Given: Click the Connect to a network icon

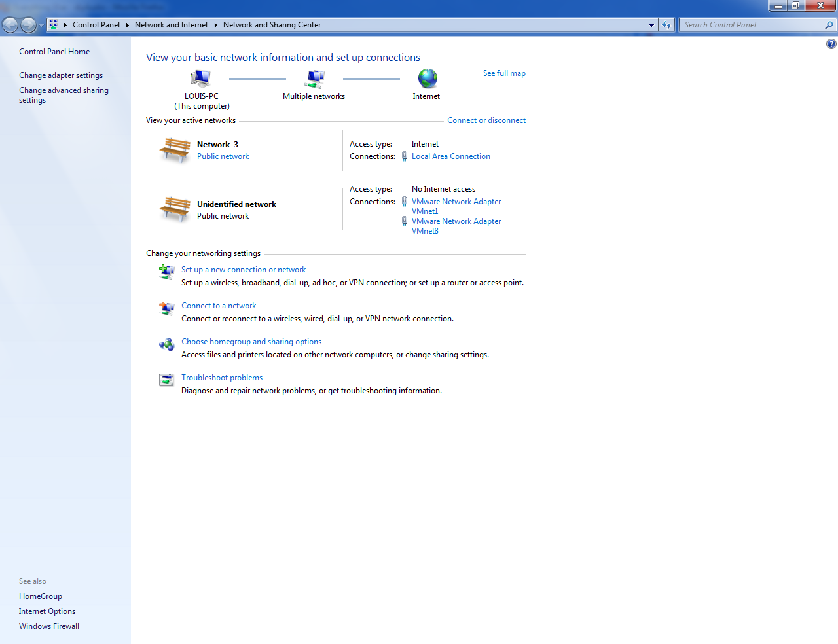Looking at the screenshot, I should 166,308.
